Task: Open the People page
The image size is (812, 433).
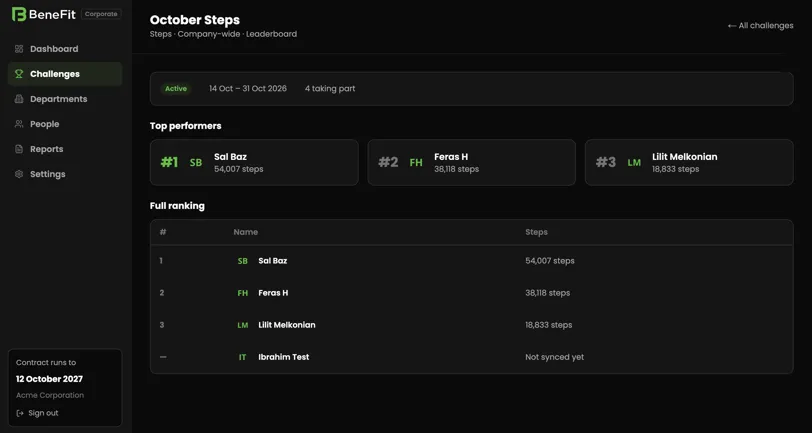Action: coord(65,124)
